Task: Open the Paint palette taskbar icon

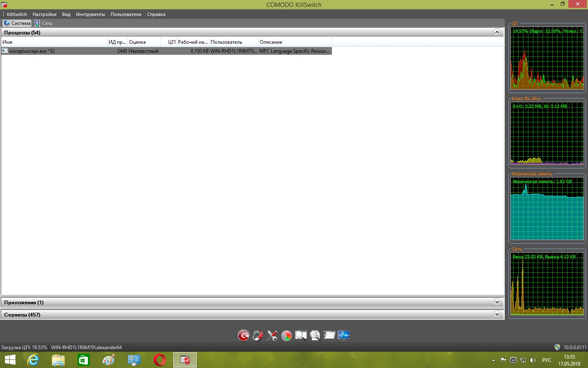Action: tap(109, 360)
